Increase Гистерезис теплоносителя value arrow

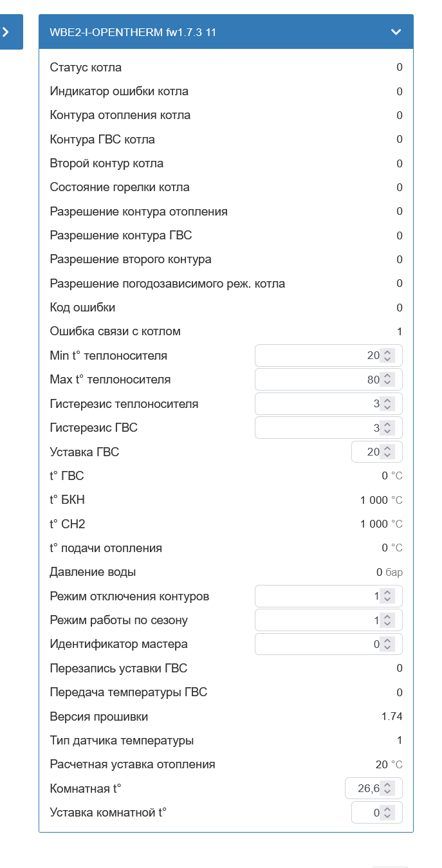[x=387, y=400]
